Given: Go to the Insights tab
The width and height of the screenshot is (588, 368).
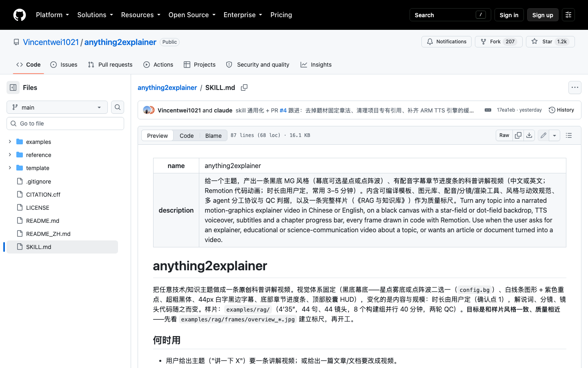Looking at the screenshot, I should 316,65.
